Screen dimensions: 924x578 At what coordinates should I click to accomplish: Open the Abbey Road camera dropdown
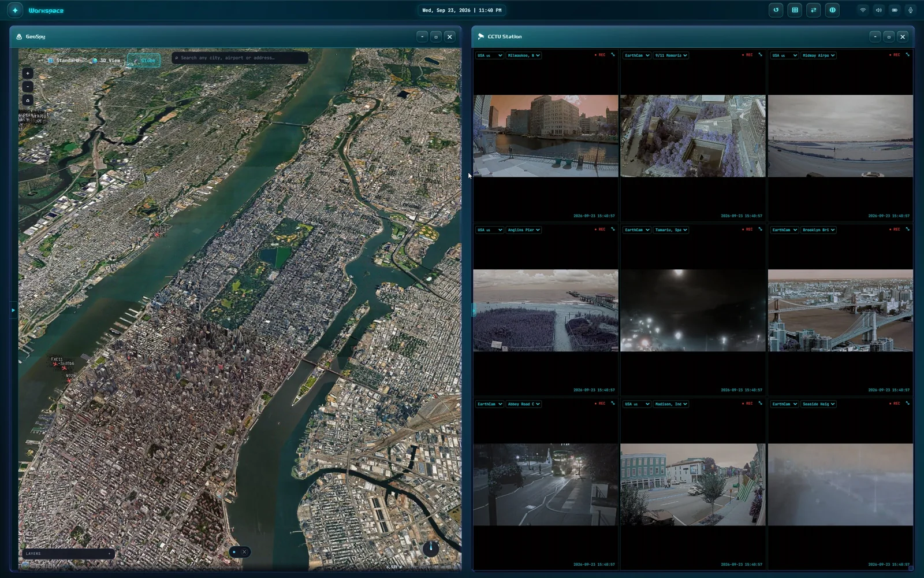(x=524, y=404)
